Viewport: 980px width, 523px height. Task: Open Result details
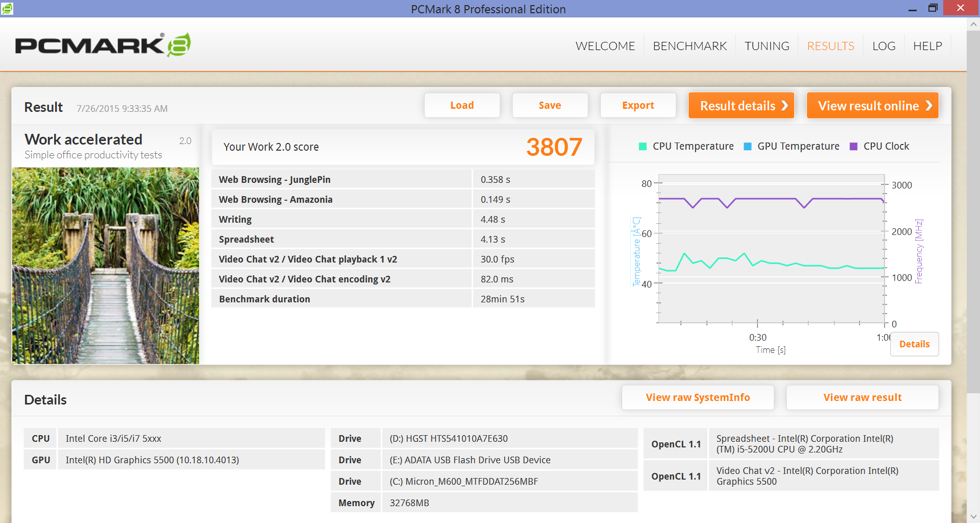[741, 105]
